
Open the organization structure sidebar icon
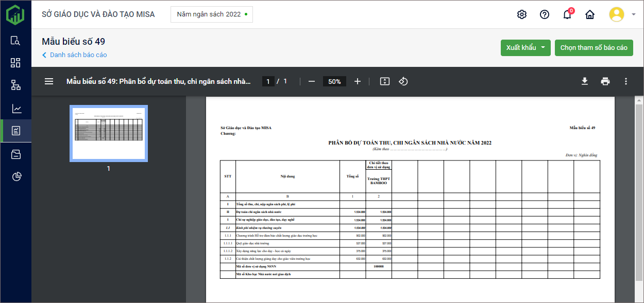(16, 85)
